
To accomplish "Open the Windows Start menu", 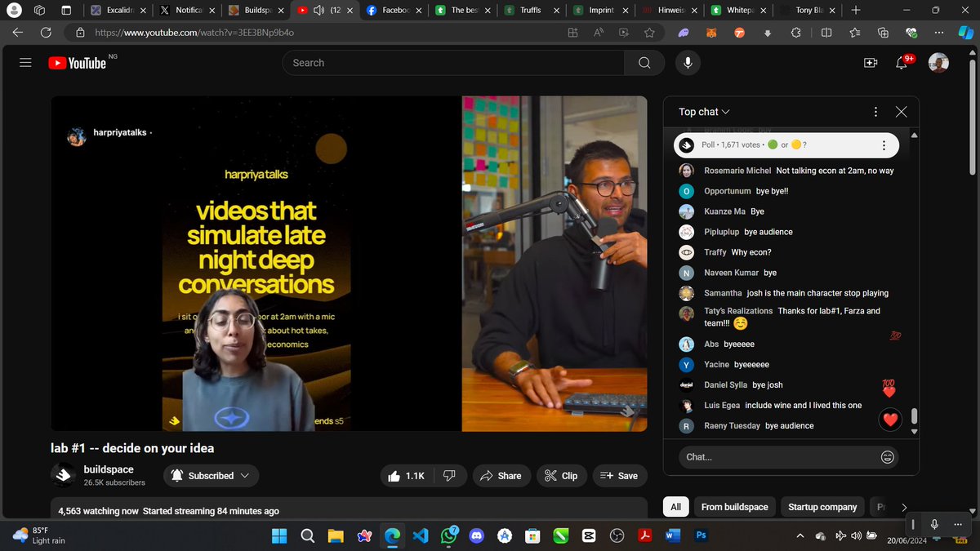I will [x=279, y=536].
